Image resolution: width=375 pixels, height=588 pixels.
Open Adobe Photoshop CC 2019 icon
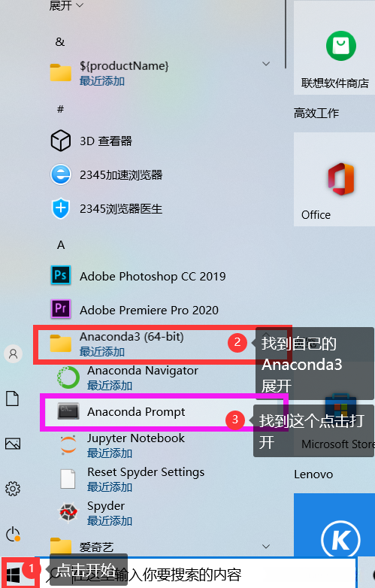(61, 276)
